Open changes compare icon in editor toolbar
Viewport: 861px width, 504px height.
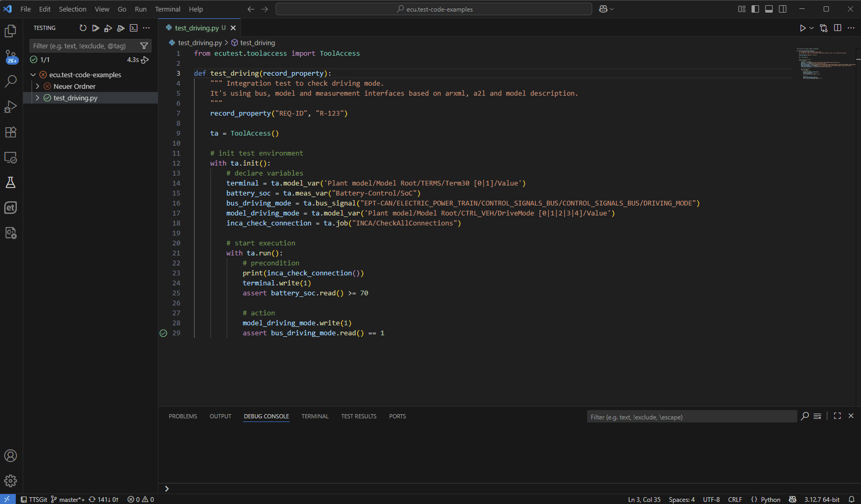[x=824, y=28]
